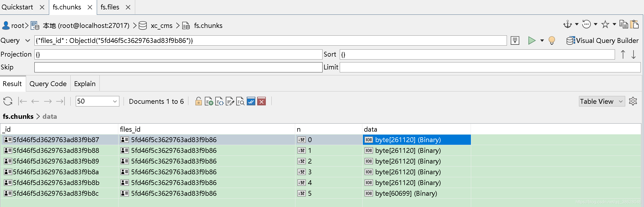Click the lightbulb hint icon

[552, 40]
